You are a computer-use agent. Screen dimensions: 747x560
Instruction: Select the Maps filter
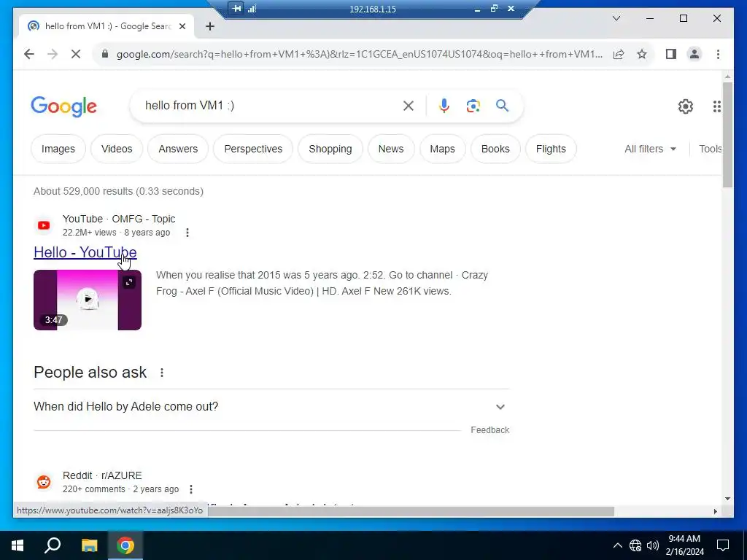tap(443, 149)
